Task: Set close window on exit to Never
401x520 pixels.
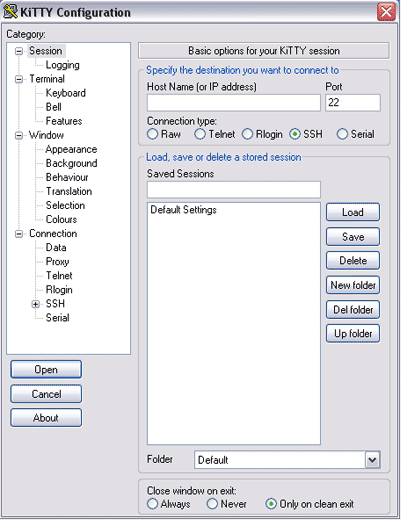Action: [x=212, y=504]
